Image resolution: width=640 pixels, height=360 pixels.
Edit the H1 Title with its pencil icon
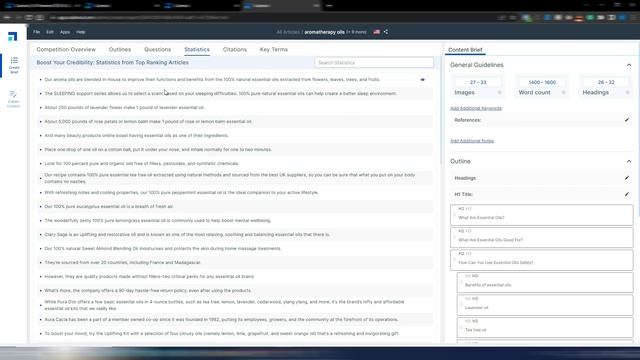pos(627,194)
